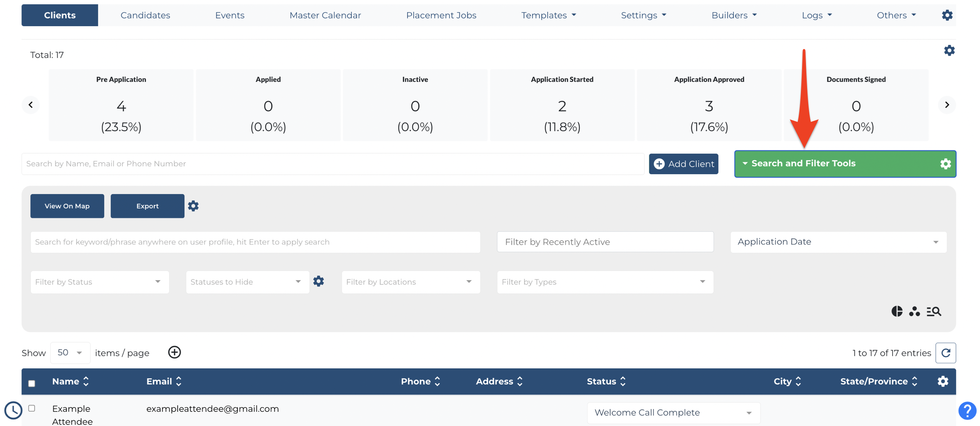Open the table column settings gear

(x=942, y=381)
